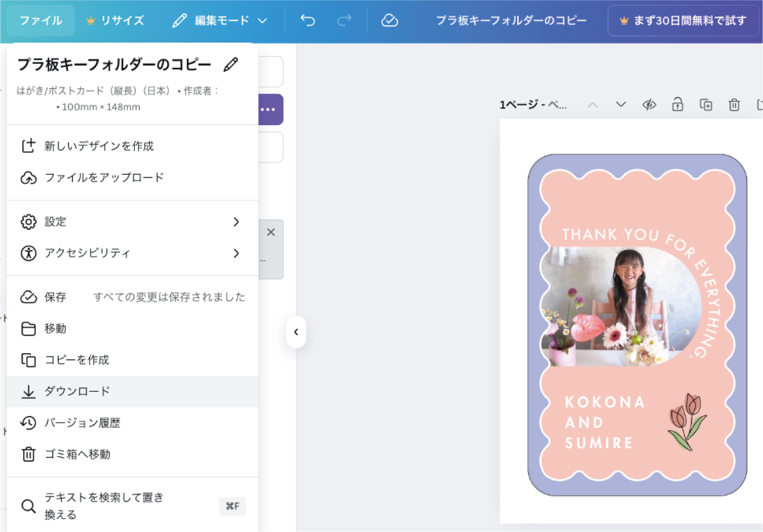Click the duplicate page icon
The height and width of the screenshot is (532, 763).
click(706, 105)
